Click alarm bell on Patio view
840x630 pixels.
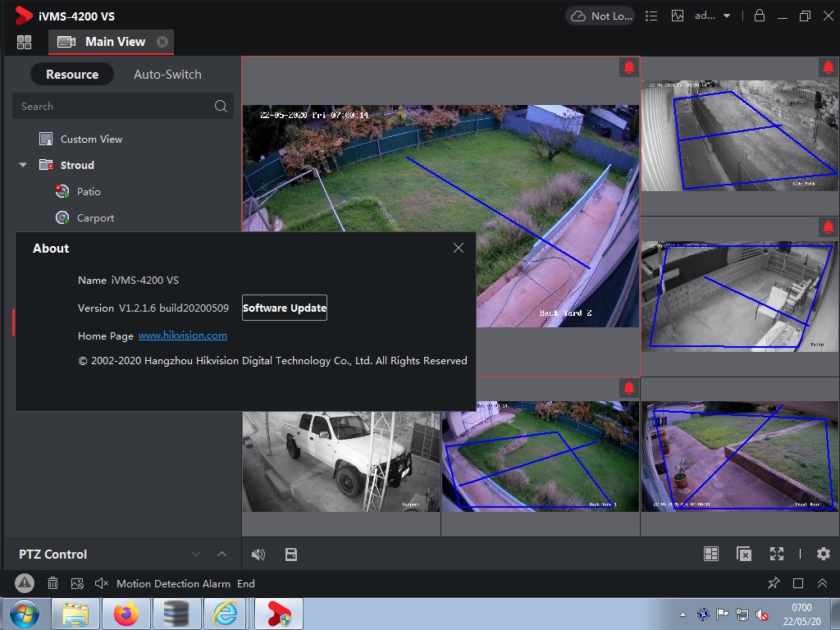(x=829, y=227)
